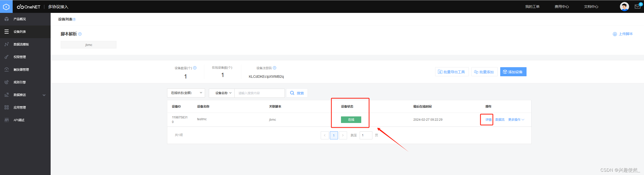Click the help icon next to 设备数量
The width and height of the screenshot is (644, 175).
195,68
